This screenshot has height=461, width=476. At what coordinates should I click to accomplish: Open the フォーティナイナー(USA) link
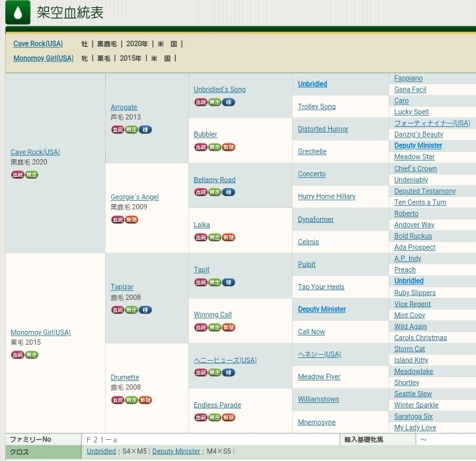[432, 123]
